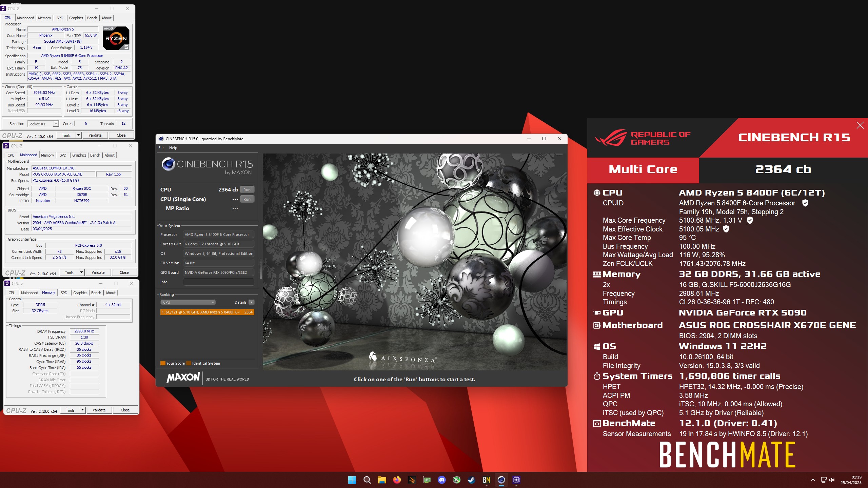Click the ROG CROSSHAIR X670E GENE model field
Image resolution: width=868 pixels, height=488 pixels.
[x=63, y=174]
